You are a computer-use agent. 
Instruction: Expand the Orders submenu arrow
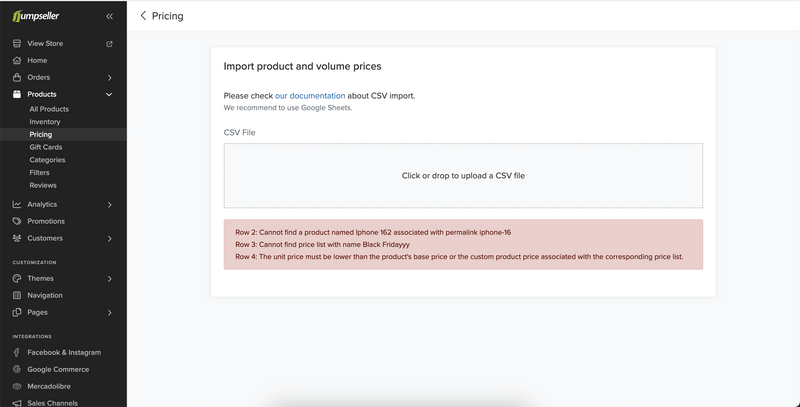coord(109,77)
